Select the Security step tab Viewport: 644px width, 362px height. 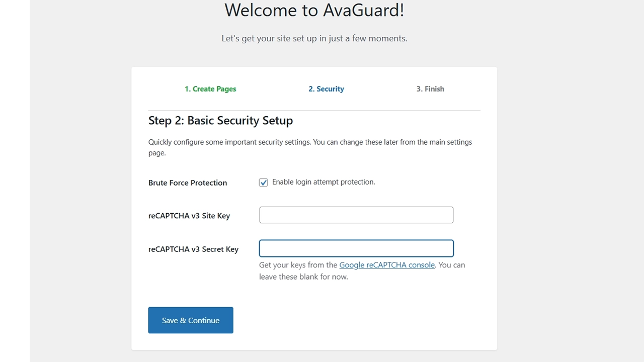[326, 89]
